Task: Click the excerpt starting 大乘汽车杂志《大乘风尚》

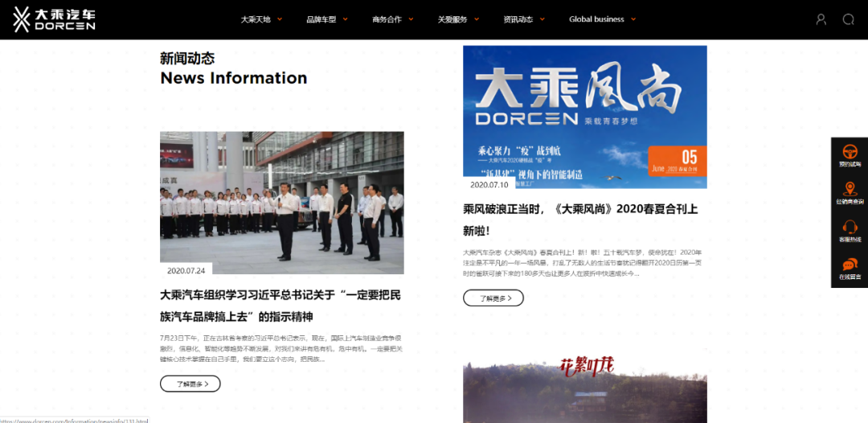Action: coord(583,263)
